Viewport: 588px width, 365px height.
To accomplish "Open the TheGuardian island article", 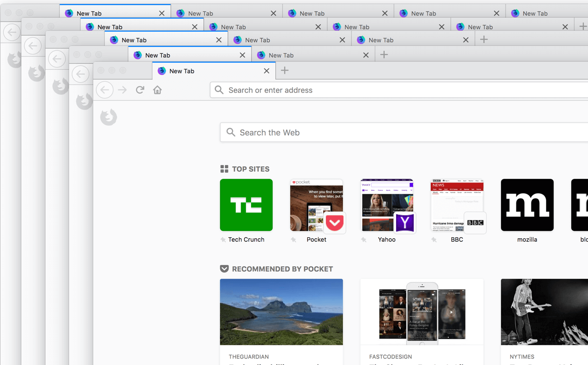I will point(281,322).
